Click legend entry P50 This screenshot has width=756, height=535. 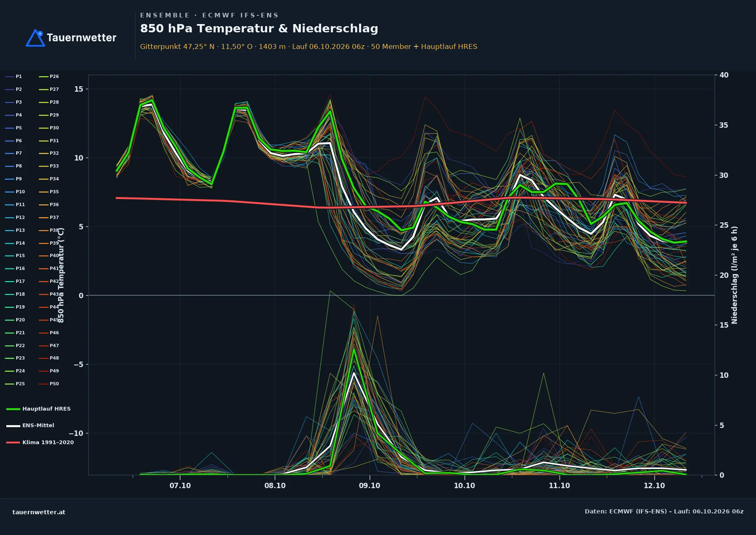click(x=49, y=384)
